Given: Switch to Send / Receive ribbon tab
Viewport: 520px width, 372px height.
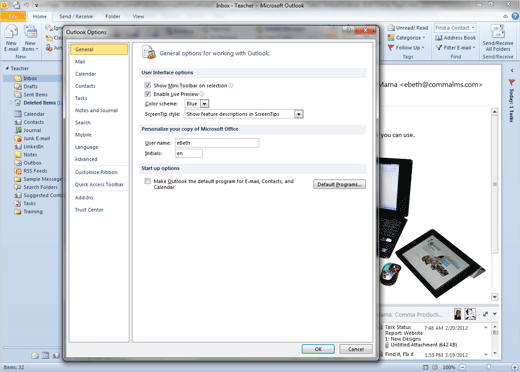Looking at the screenshot, I should pyautogui.click(x=76, y=16).
